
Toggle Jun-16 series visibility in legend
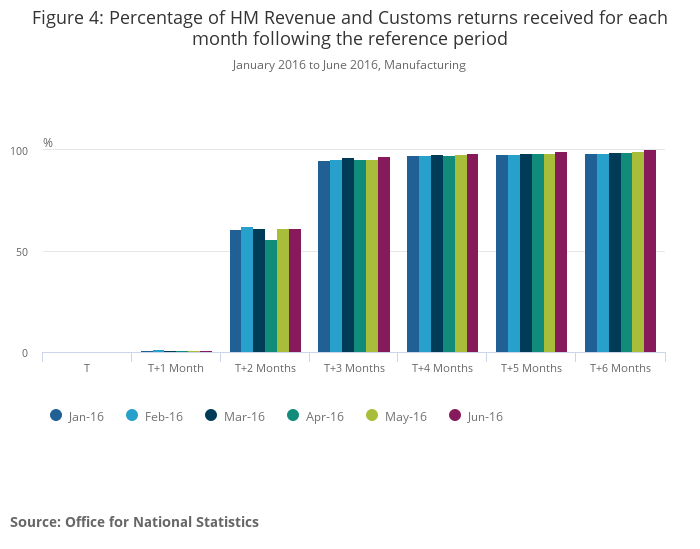tap(476, 416)
